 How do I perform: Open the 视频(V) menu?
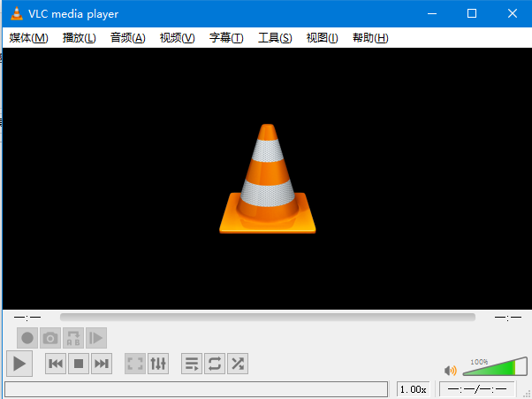[x=177, y=38]
